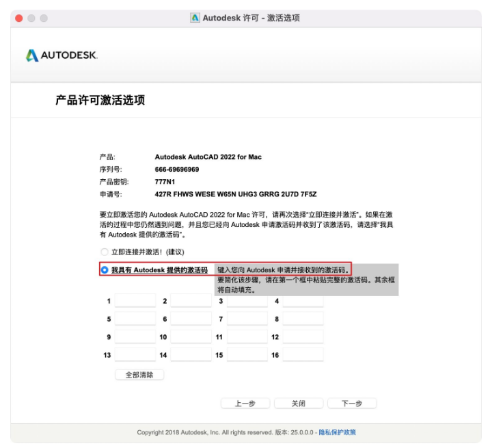
Task: Click activation code field 7
Action: (x=247, y=319)
